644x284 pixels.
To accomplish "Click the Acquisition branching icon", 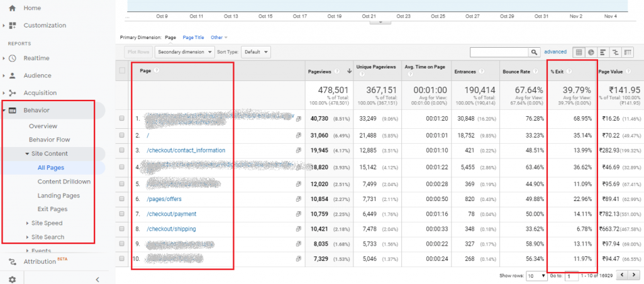I will point(13,93).
